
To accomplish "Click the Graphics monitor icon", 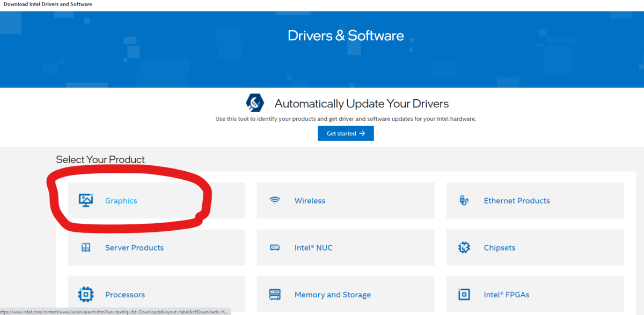I will tap(86, 200).
